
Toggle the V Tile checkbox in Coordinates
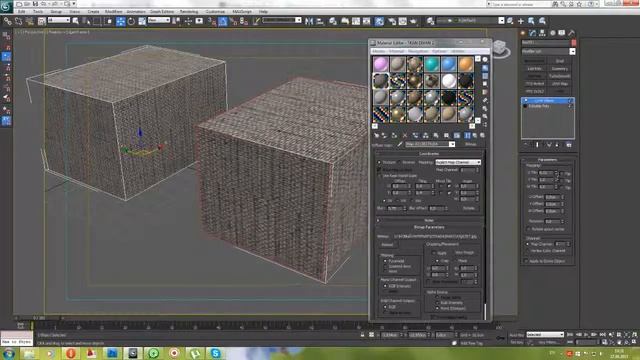point(449,193)
